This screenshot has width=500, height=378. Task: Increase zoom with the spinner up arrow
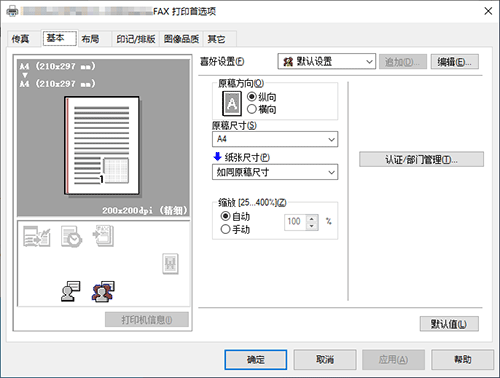312,219
